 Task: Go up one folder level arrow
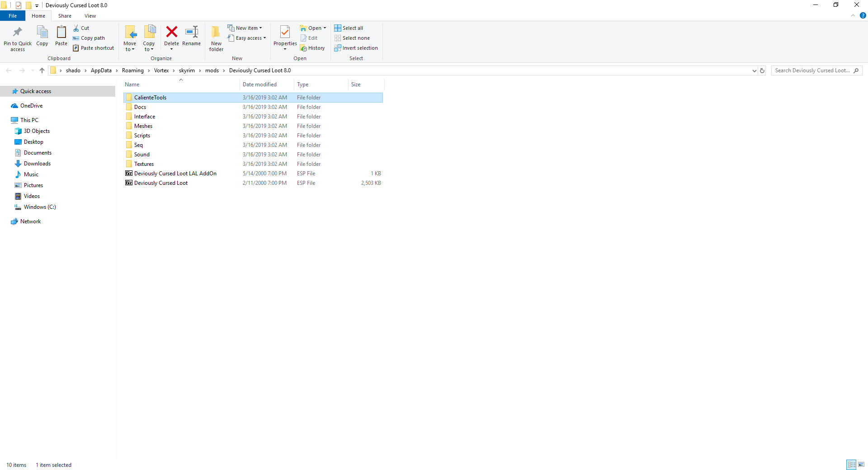coord(42,70)
